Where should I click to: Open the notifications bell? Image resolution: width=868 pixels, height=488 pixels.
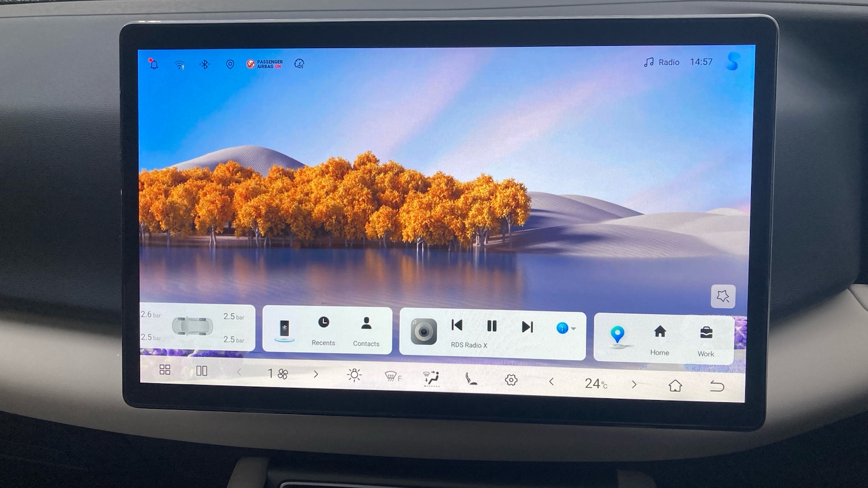coord(154,64)
